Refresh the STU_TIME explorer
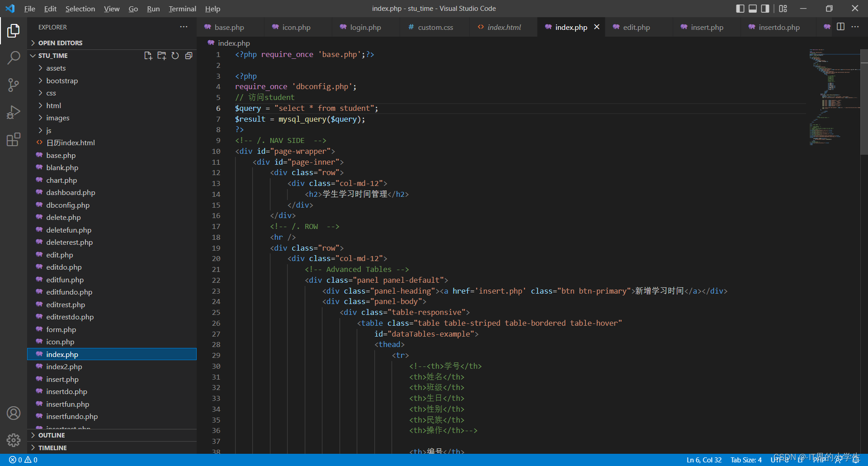This screenshot has width=868, height=466. click(175, 56)
